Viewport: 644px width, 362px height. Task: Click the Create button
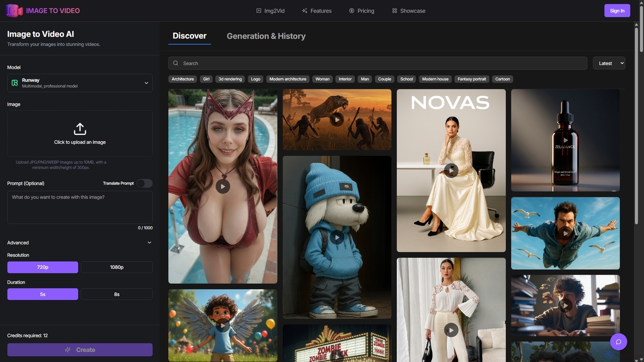80,350
